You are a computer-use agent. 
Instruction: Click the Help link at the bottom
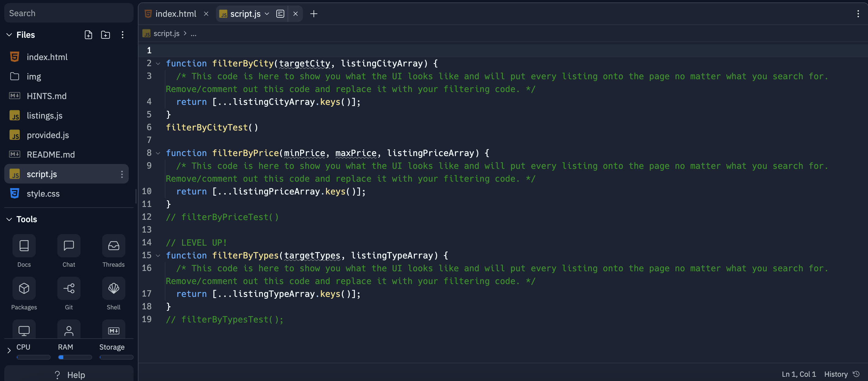(69, 375)
